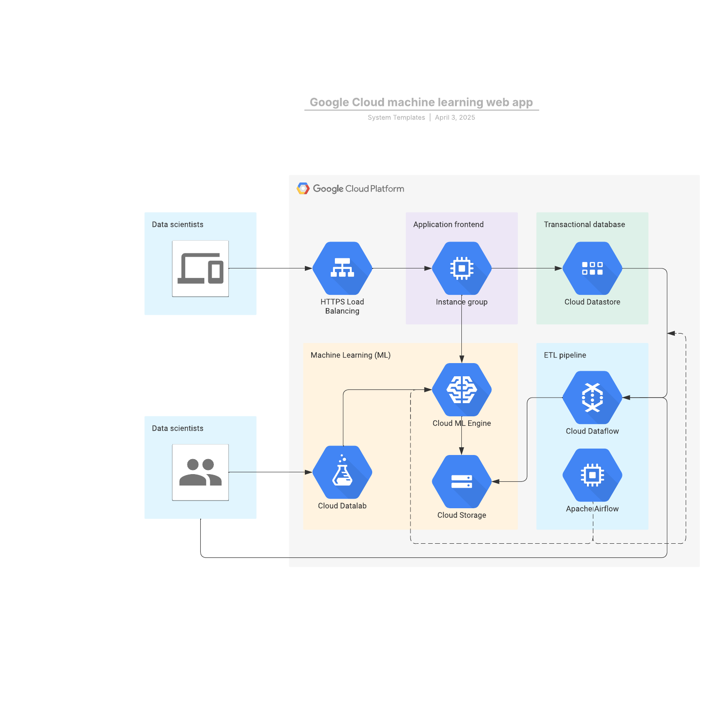Select the 'System Templates' subtitle text
Viewport: 728px width, 728px height.
point(396,117)
